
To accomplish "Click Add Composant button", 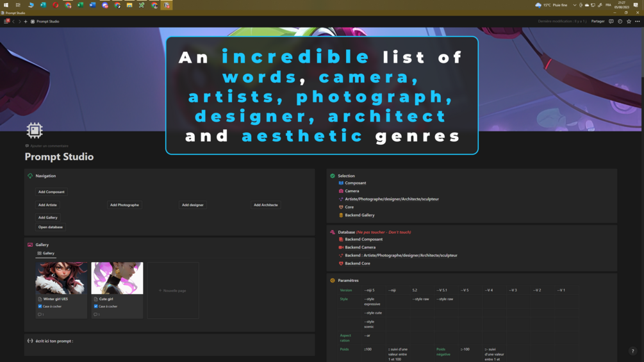I will click(x=51, y=192).
